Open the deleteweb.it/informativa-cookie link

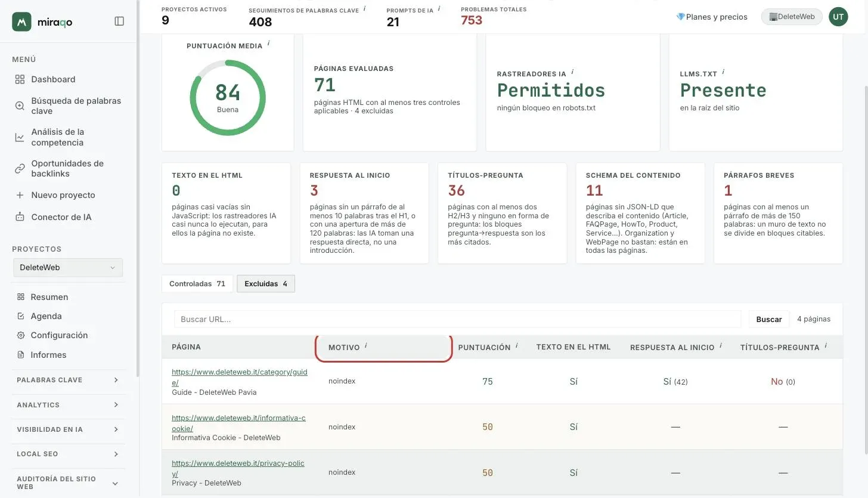coord(238,423)
